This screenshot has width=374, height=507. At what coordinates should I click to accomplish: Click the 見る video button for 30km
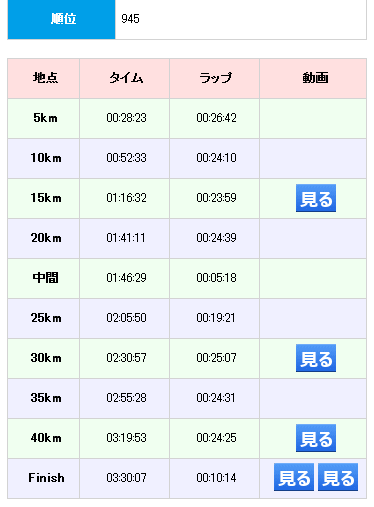(316, 358)
